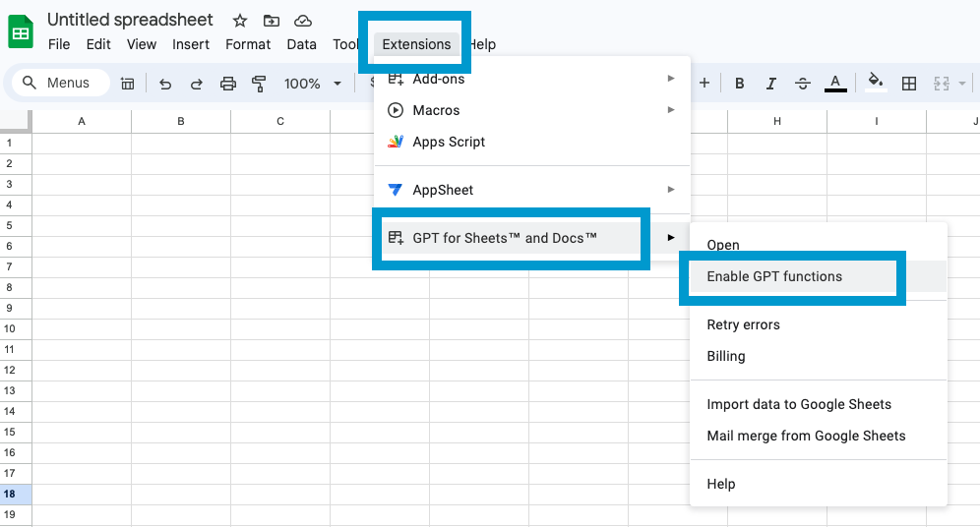Toggle strikethrough formatting
980x527 pixels.
[x=802, y=84]
